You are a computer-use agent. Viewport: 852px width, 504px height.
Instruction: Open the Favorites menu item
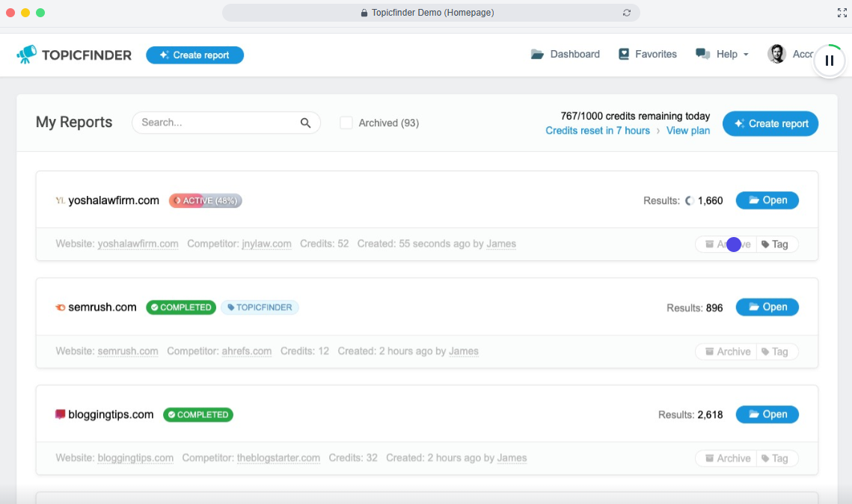pos(647,54)
